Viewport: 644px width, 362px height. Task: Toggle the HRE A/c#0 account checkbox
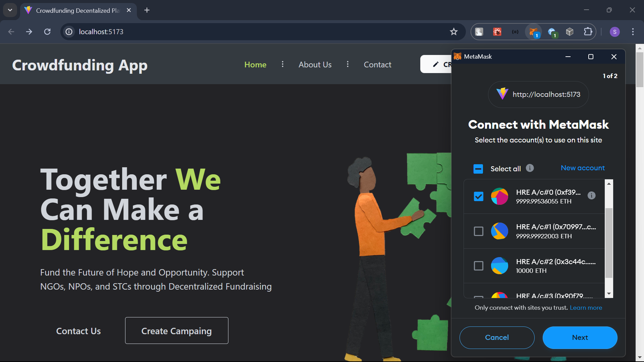(479, 196)
